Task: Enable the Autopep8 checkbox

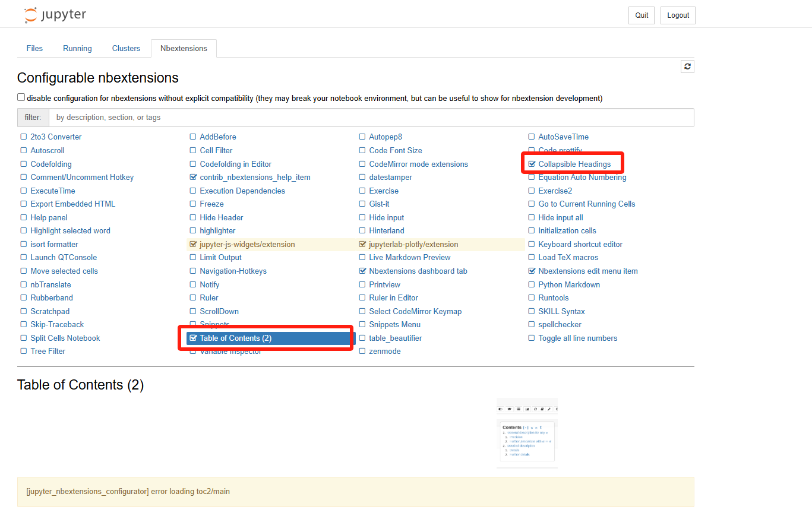Action: pos(362,137)
